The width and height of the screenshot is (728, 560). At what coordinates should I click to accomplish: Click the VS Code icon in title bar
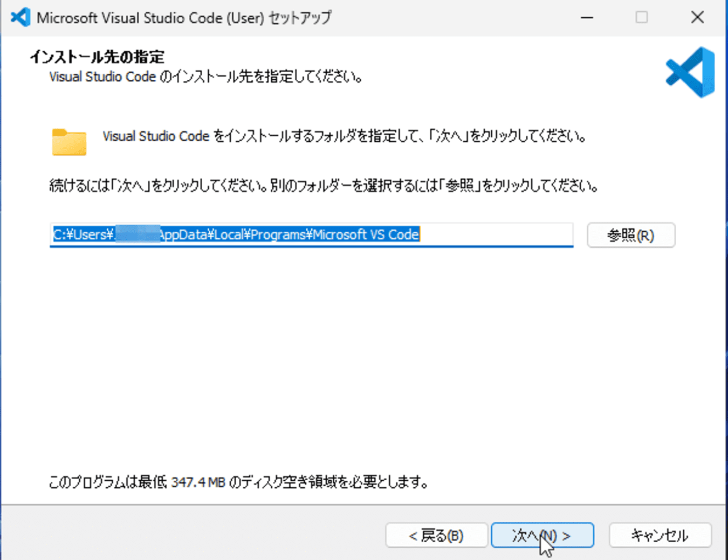pos(20,17)
